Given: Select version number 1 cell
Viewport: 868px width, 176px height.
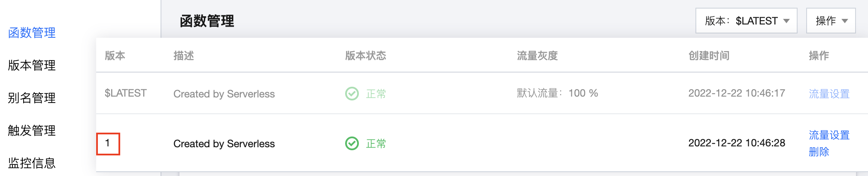Looking at the screenshot, I should [x=108, y=143].
